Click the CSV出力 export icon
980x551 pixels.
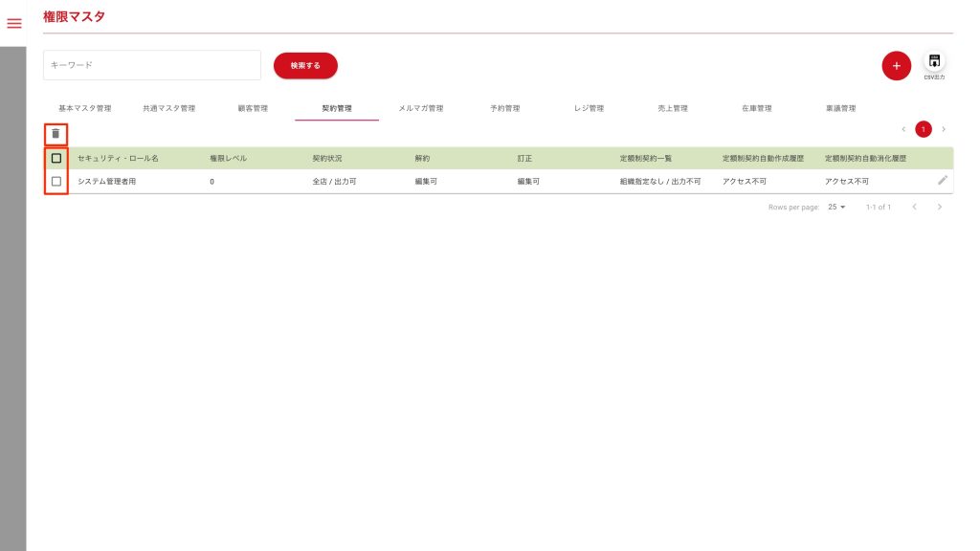pos(934,62)
